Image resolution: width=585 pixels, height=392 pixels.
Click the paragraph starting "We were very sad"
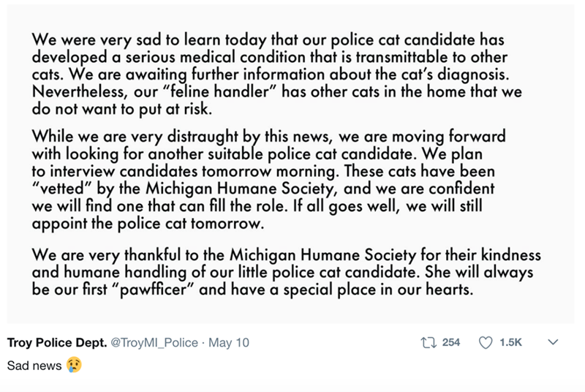tap(276, 74)
